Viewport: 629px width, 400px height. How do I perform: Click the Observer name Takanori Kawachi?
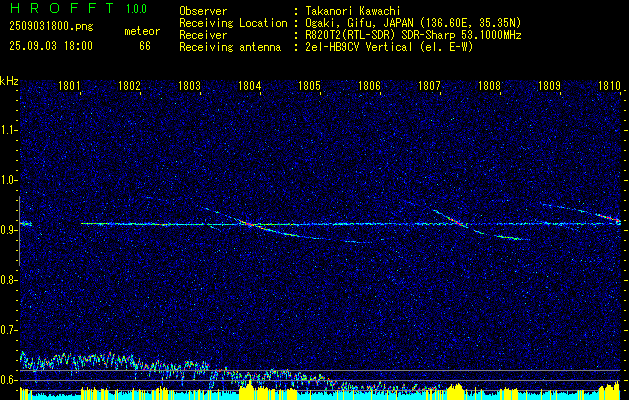coord(353,11)
